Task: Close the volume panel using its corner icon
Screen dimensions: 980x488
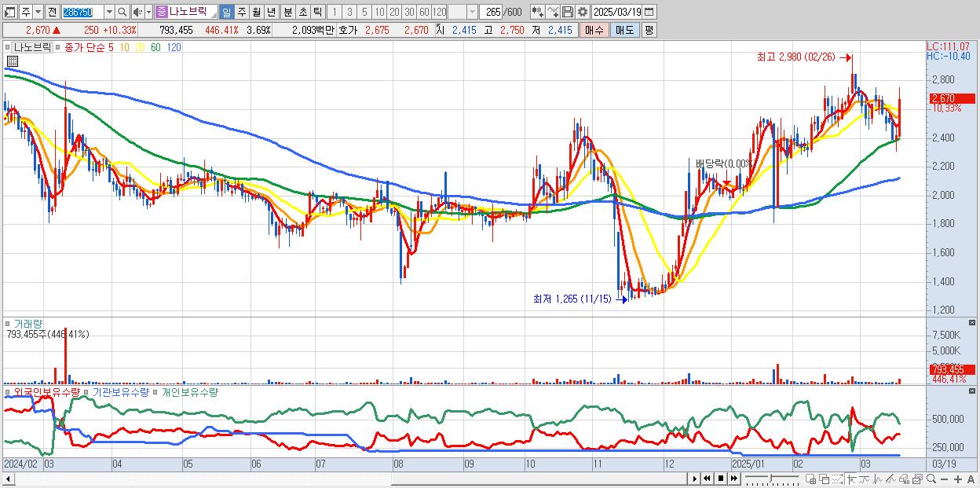Action: coord(973,323)
